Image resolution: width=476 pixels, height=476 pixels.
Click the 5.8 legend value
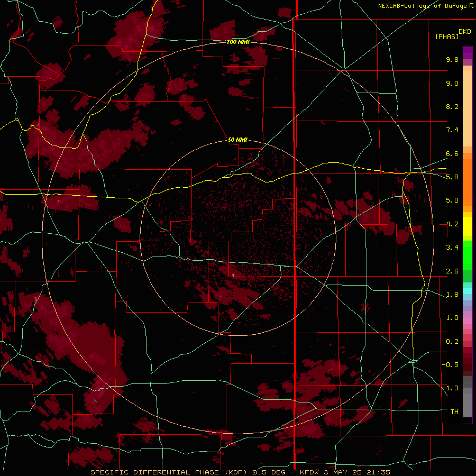click(x=452, y=177)
